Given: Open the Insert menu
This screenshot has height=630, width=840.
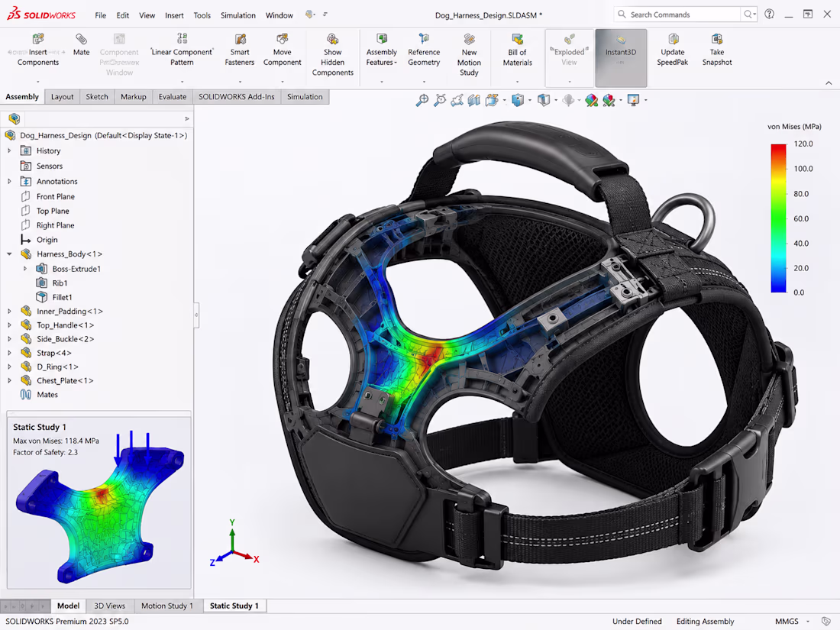Looking at the screenshot, I should pos(174,15).
